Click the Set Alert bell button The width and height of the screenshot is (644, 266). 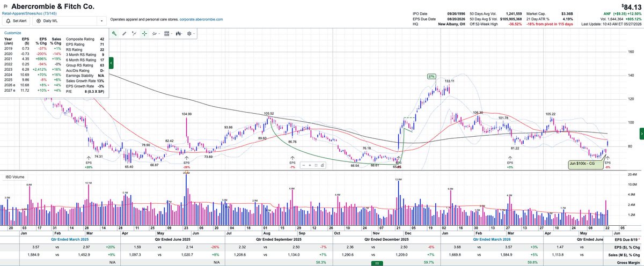17,20
